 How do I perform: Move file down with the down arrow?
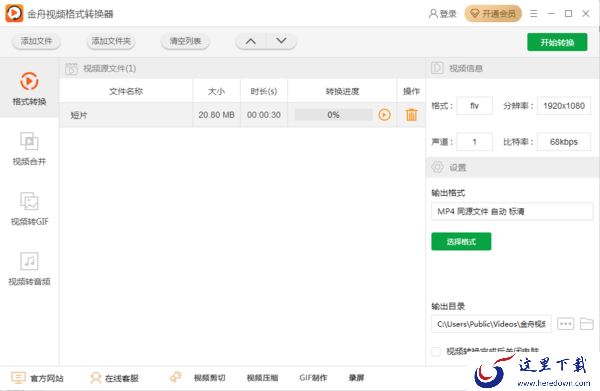coord(281,41)
